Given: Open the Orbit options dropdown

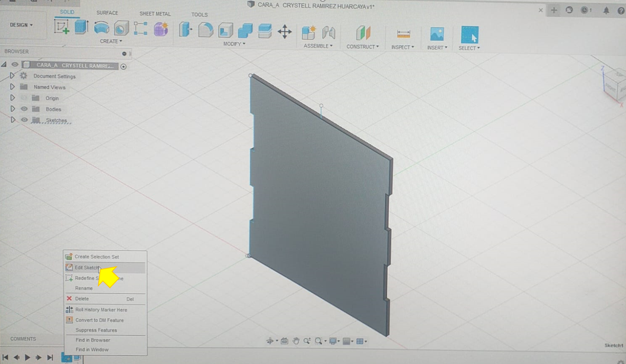Looking at the screenshot, I should 277,341.
